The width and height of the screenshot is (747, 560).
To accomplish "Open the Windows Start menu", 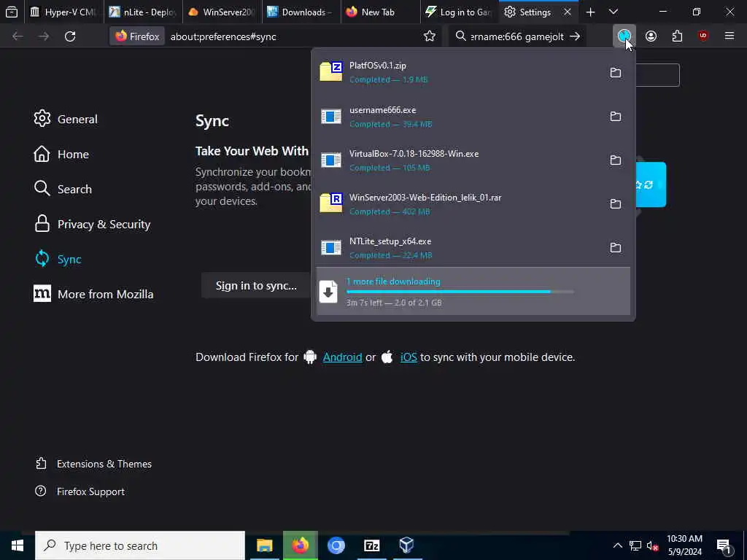I will click(18, 545).
